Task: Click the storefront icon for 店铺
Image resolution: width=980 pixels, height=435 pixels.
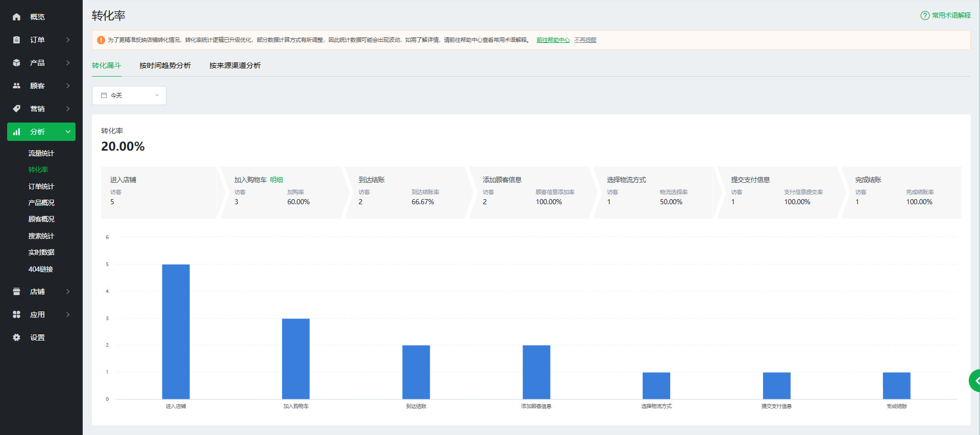Action: [x=16, y=292]
